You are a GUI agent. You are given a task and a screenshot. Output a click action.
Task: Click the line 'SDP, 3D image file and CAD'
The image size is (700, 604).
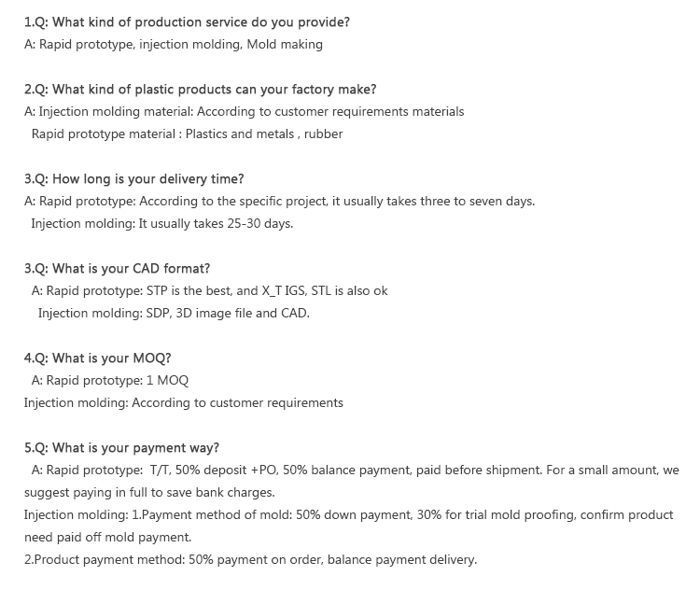174,314
